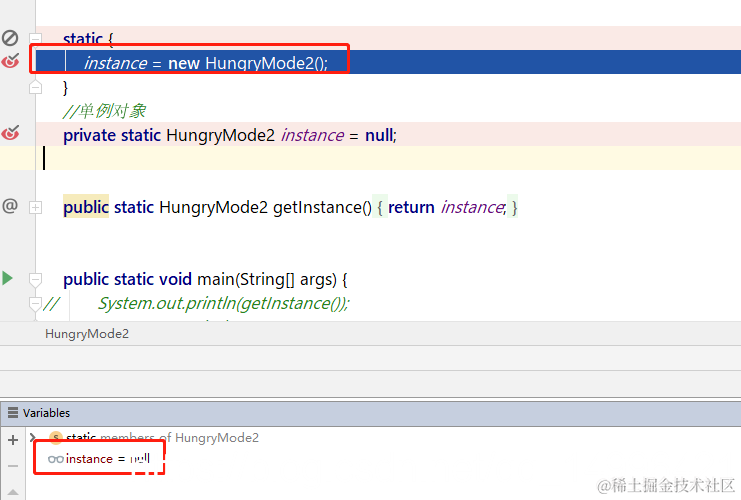Move watch up with the arrow button
The image size is (741, 500).
[13, 492]
